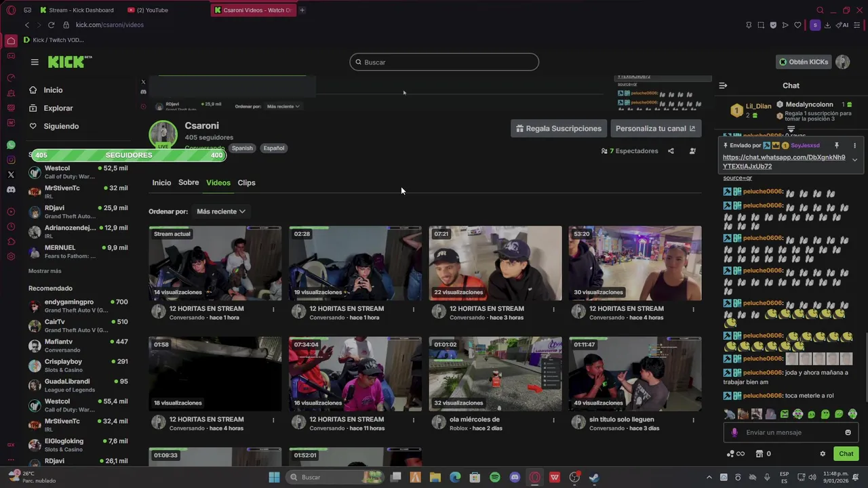Open Instagram in Opera sidebar
This screenshot has height=488, width=868.
pos(11,160)
